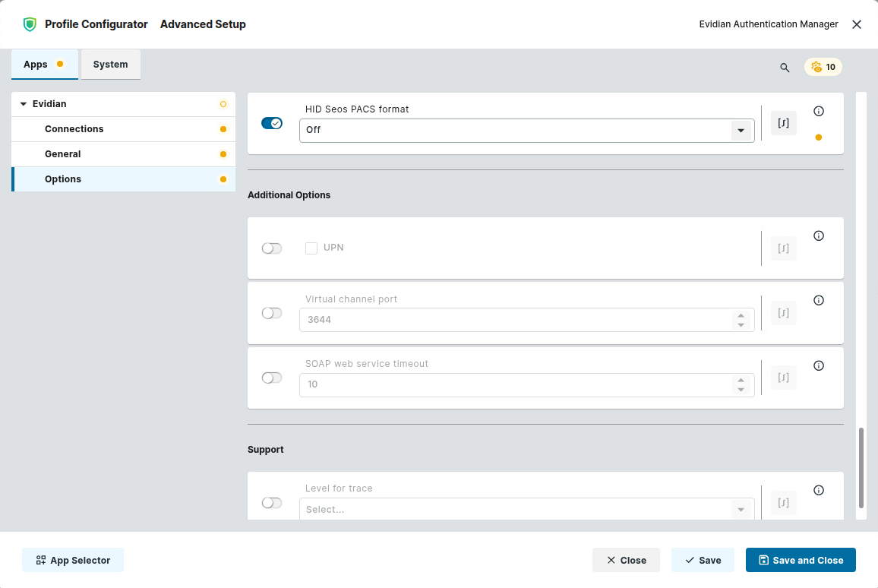
Task: Increase the Virtual channel port value
Action: 741,315
